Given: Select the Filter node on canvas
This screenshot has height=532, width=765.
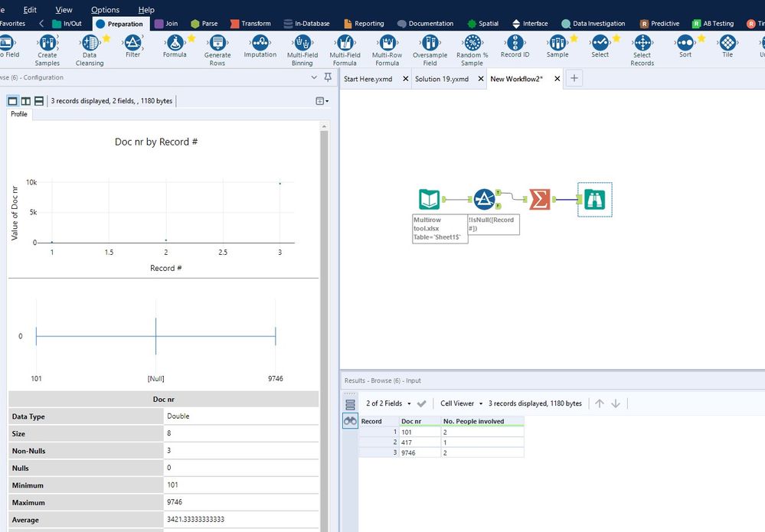Looking at the screenshot, I should tap(485, 200).
